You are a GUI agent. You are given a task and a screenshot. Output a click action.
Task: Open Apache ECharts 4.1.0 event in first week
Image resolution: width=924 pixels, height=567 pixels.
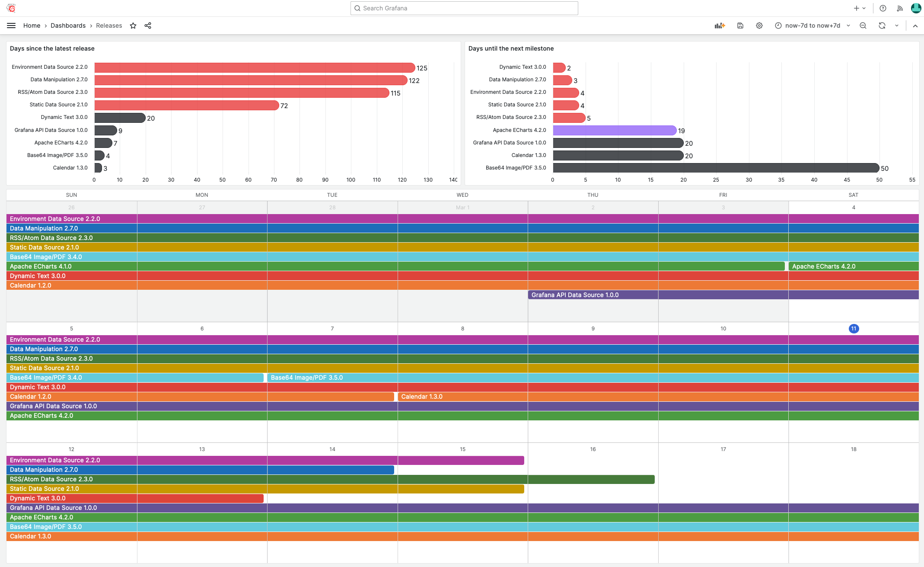pos(395,266)
